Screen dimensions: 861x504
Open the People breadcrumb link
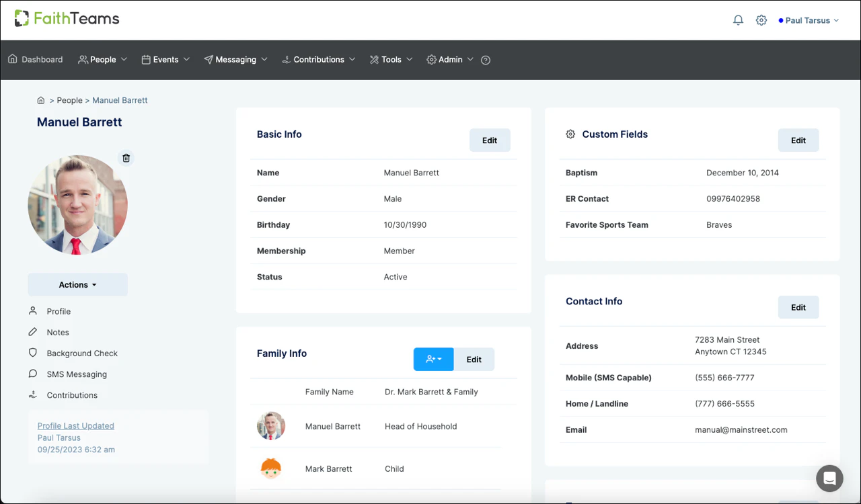69,100
